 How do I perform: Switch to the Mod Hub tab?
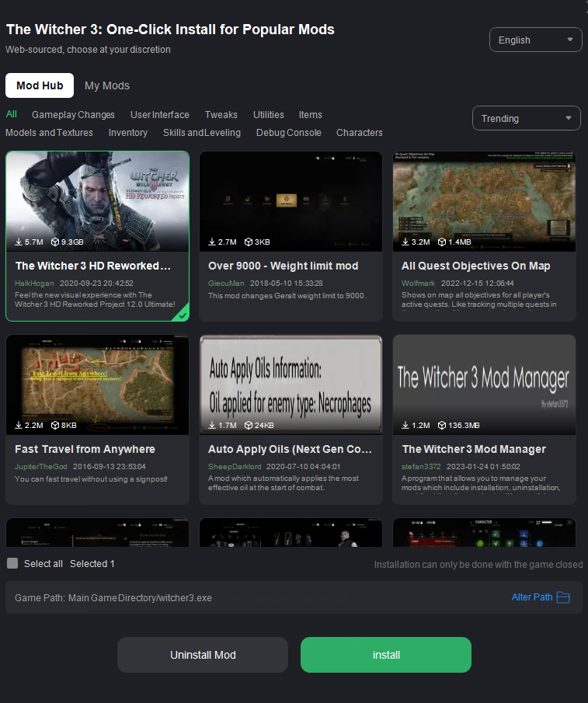(x=40, y=85)
